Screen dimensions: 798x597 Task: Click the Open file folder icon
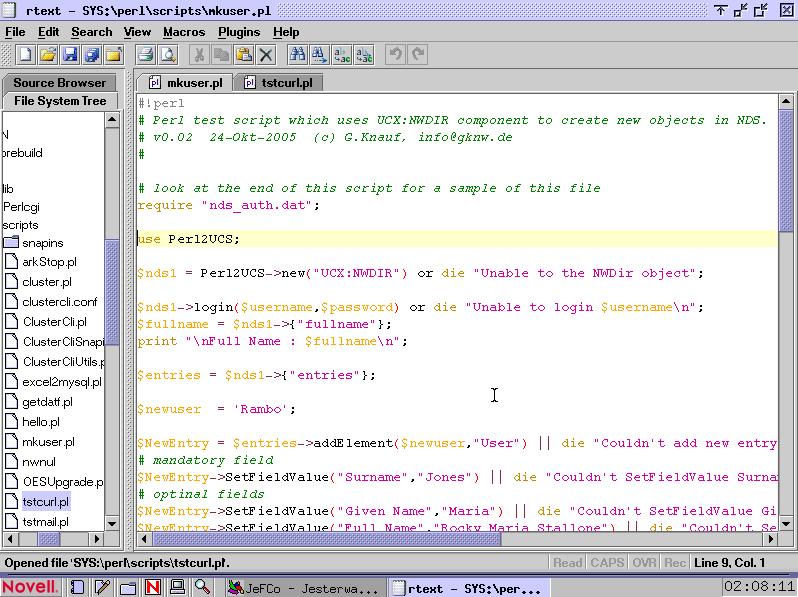[x=48, y=55]
